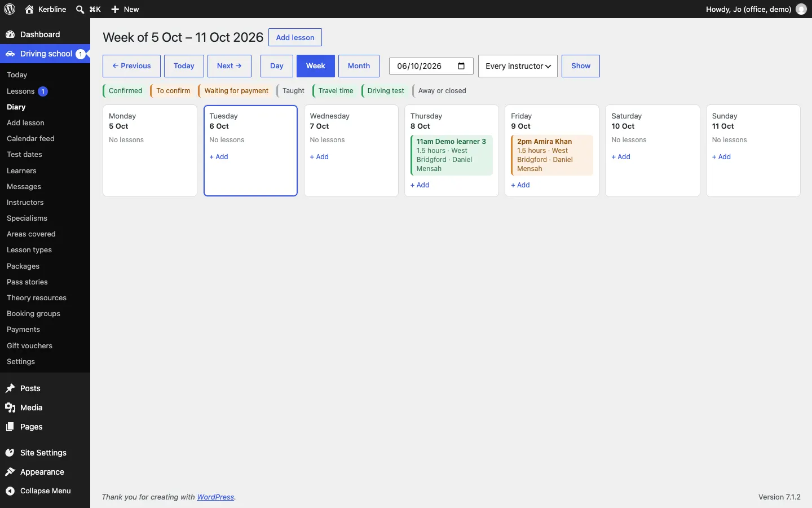This screenshot has width=812, height=508.
Task: Jump to Today button in toolbar
Action: tap(184, 66)
